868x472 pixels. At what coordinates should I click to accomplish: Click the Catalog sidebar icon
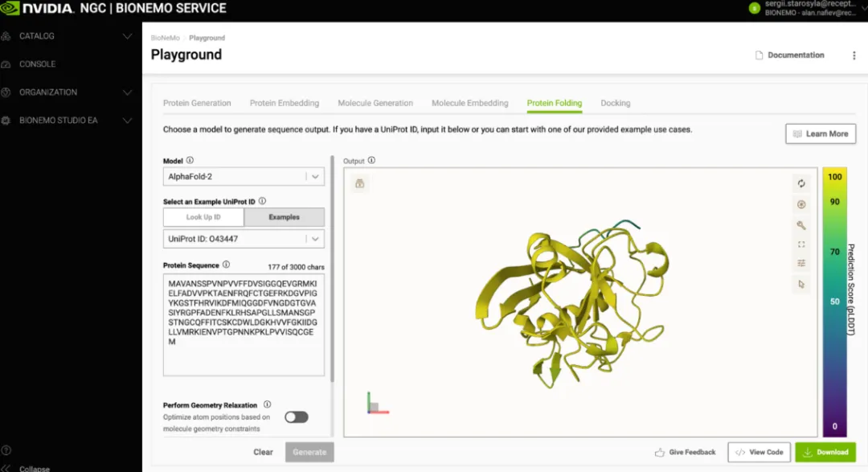pos(6,36)
